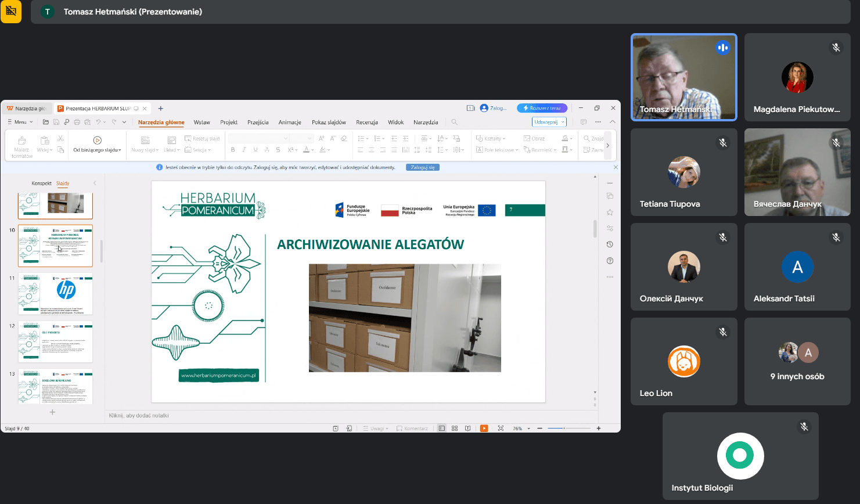This screenshot has height=504, width=860.
Task: Toggle Вячеслав Данчук's muted microphone icon
Action: click(836, 142)
